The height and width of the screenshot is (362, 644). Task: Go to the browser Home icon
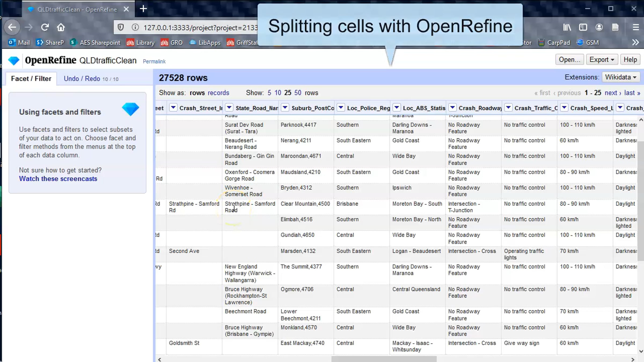(61, 27)
